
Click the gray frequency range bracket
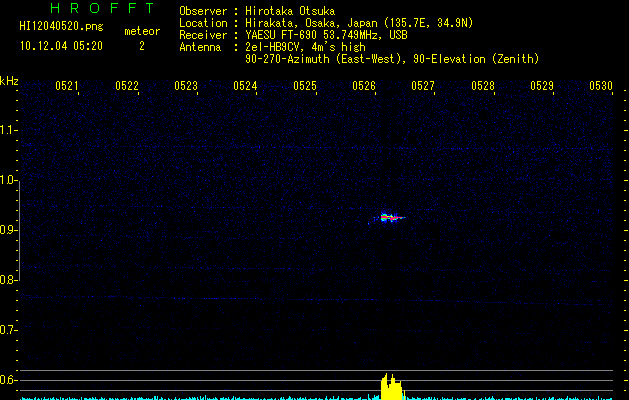19,231
